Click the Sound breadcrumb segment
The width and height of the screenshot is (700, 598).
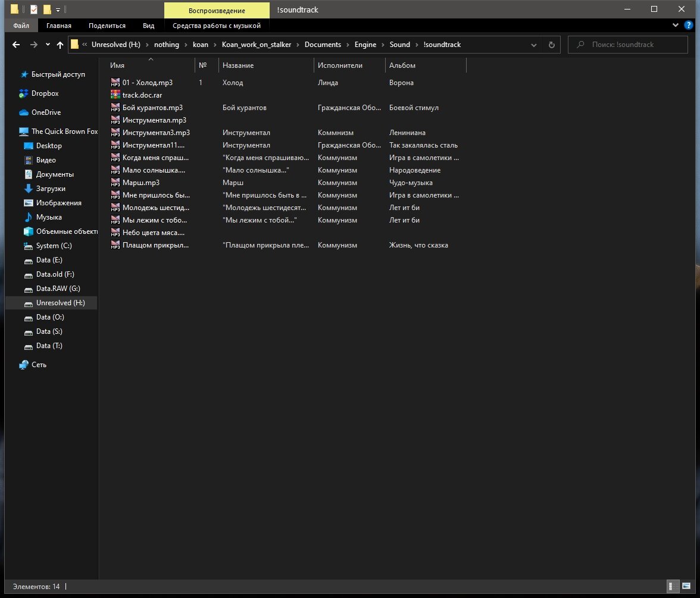click(x=399, y=45)
